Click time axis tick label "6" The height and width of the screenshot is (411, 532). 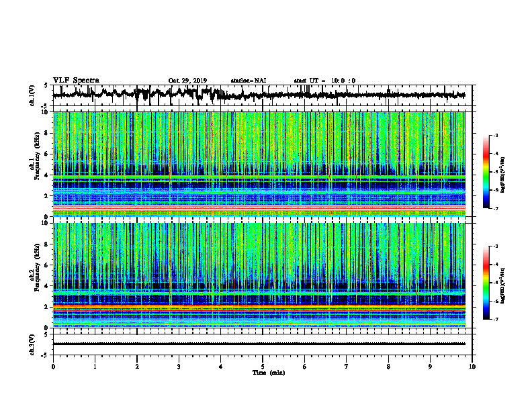coord(305,367)
